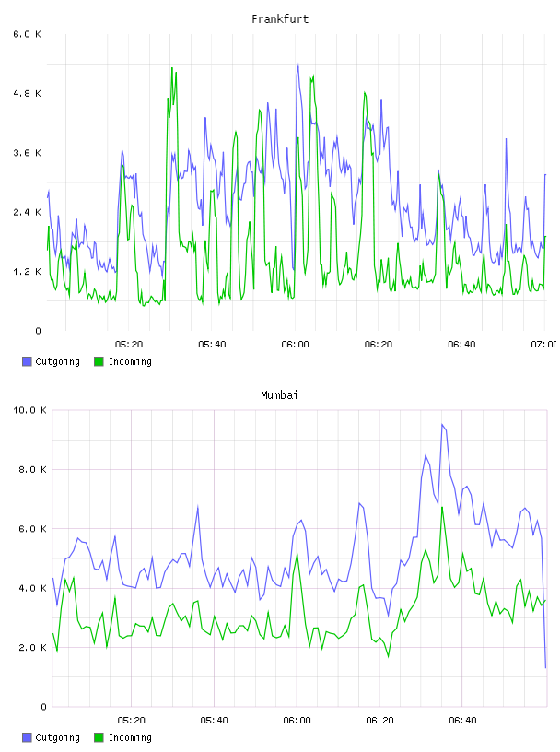Click the 06:40 time label in Mumbai chart
Viewport: 560px width, 752px height.
coord(462,721)
